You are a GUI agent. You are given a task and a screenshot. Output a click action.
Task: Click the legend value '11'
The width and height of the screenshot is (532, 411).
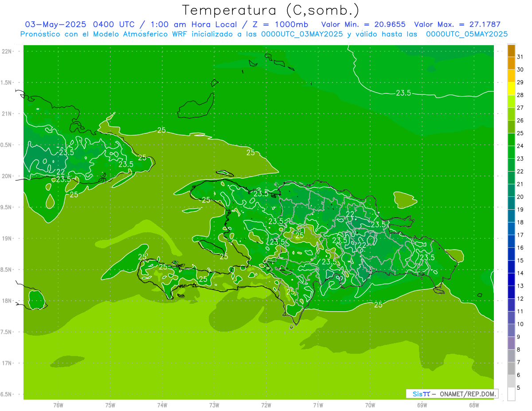520,311
